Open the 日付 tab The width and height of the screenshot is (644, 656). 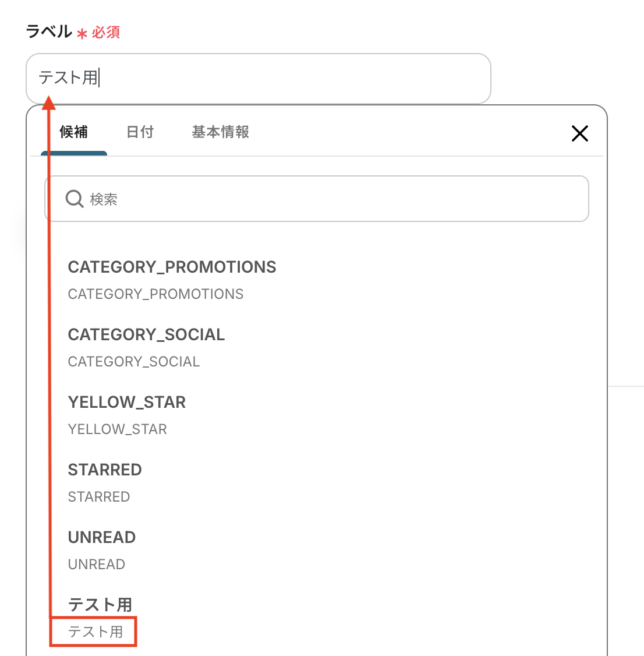pyautogui.click(x=140, y=132)
